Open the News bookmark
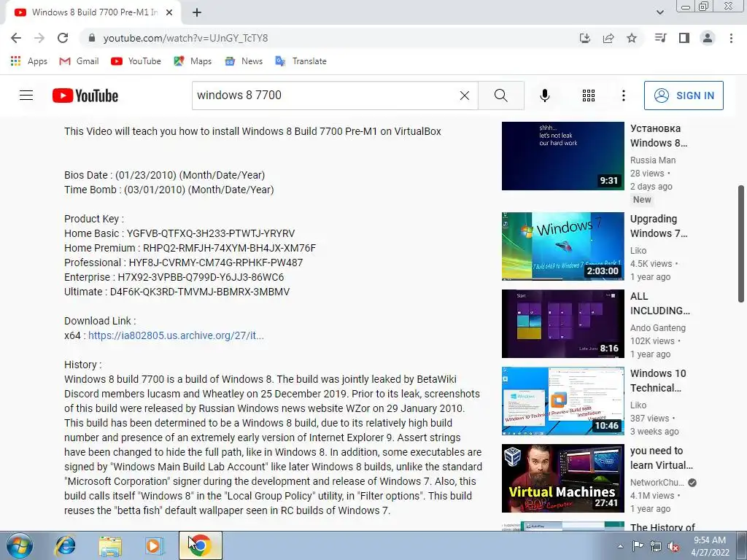 pyautogui.click(x=244, y=61)
